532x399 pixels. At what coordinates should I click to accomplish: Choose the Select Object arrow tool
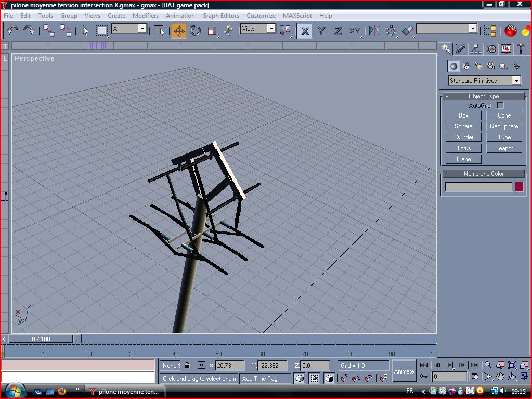(x=85, y=31)
